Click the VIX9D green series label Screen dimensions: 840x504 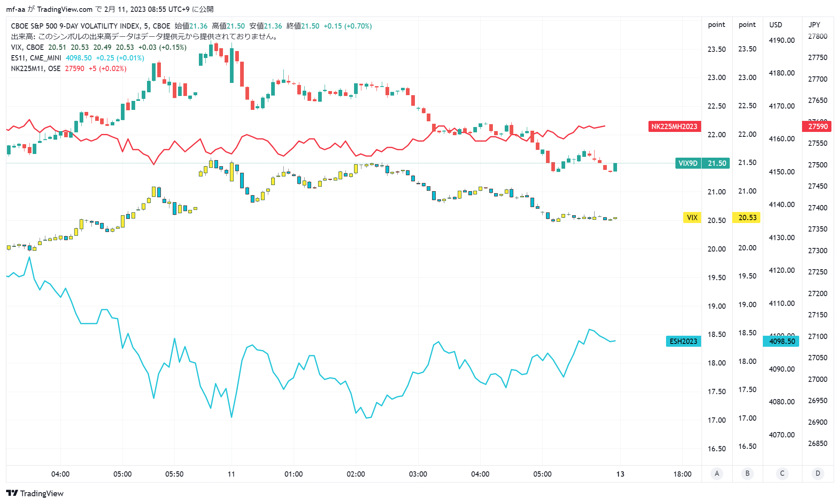688,163
